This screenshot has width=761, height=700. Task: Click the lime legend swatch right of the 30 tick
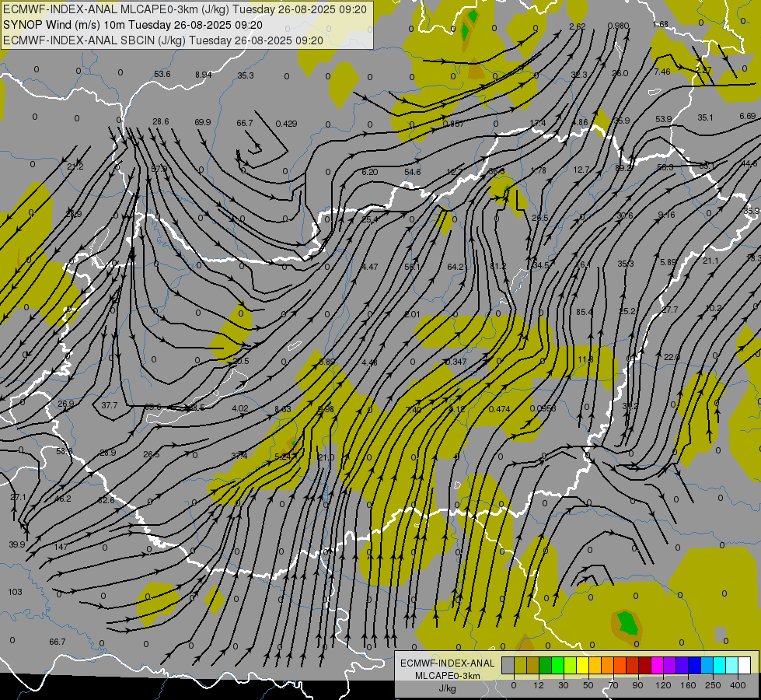tap(571, 666)
